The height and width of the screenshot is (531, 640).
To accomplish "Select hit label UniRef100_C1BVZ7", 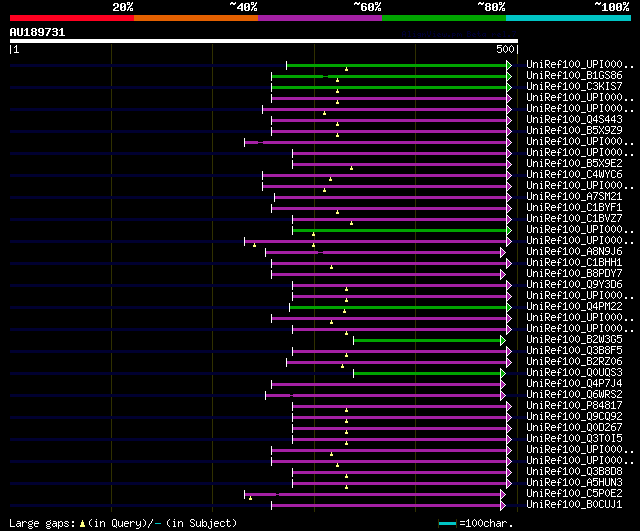I will [x=574, y=219].
